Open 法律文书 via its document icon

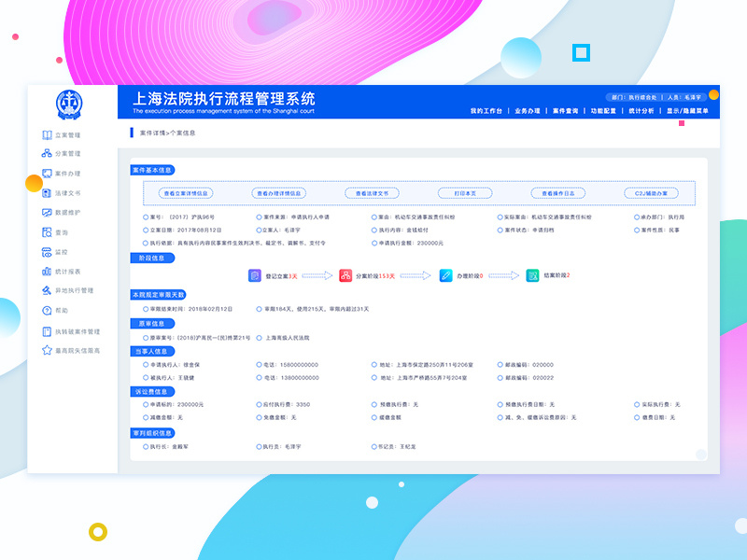47,193
